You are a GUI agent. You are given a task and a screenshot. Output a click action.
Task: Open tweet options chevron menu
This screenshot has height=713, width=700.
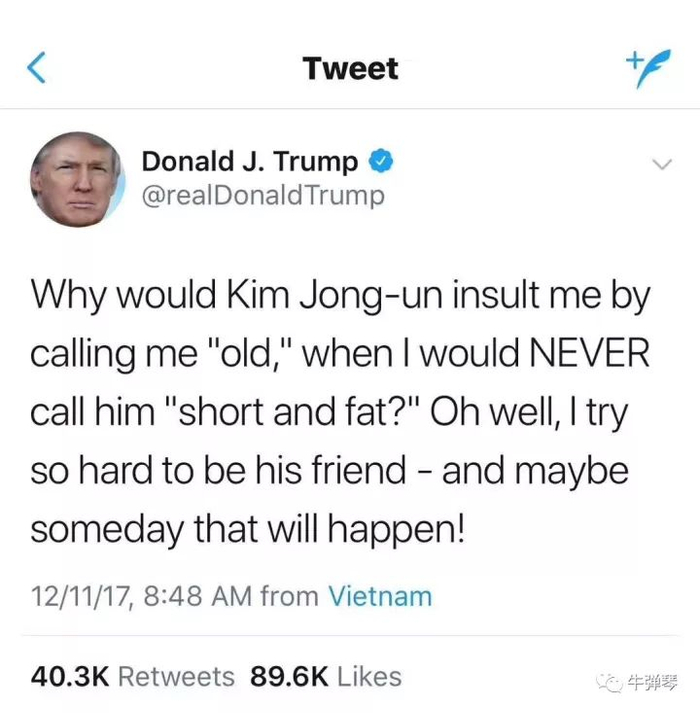[x=661, y=164]
